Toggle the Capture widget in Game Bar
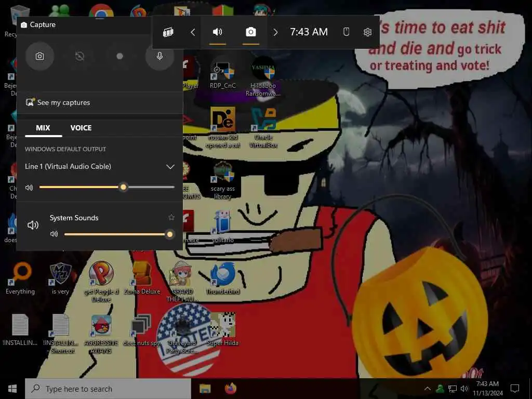The image size is (532, 399). pyautogui.click(x=251, y=32)
